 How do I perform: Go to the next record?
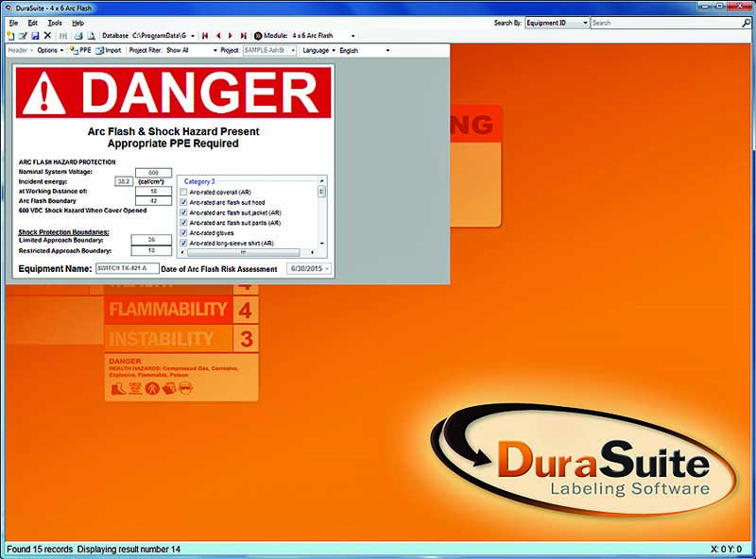point(230,36)
